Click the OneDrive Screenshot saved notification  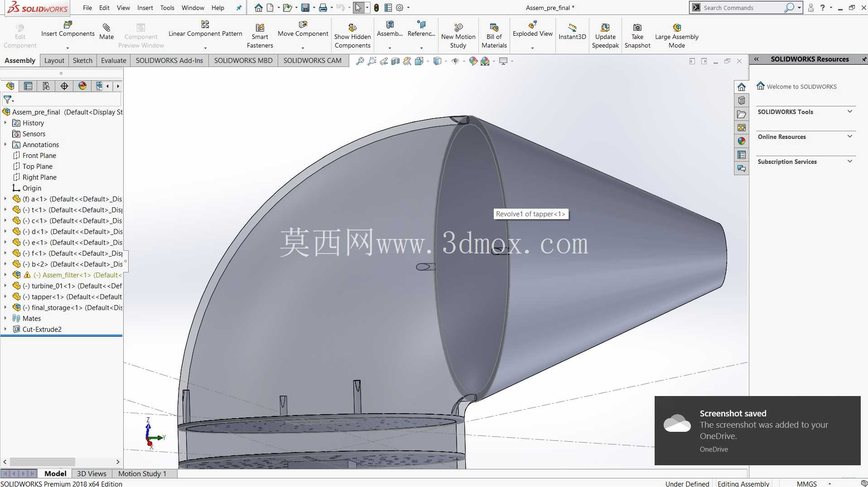[757, 430]
